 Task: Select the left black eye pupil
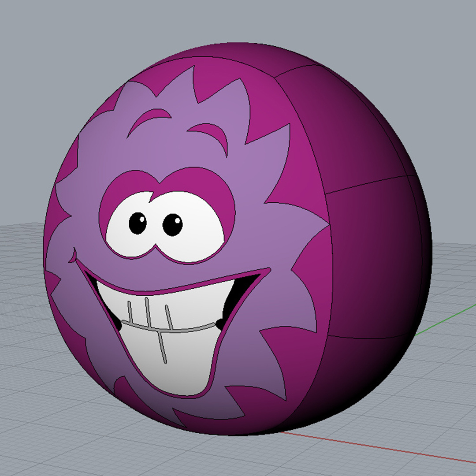click(138, 223)
